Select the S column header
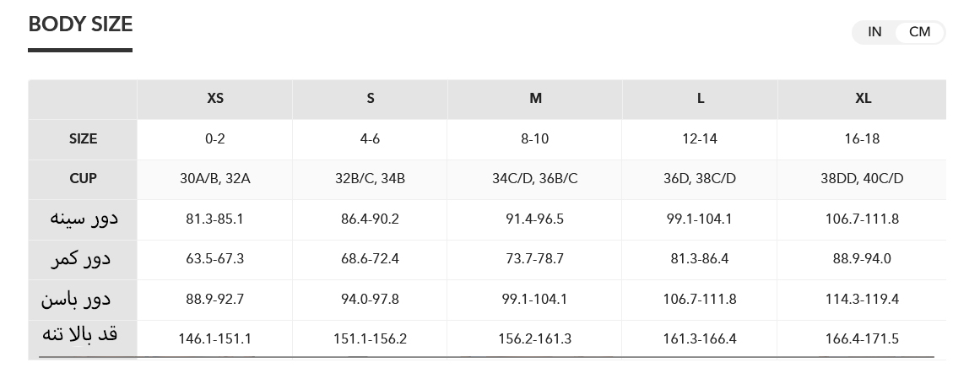The width and height of the screenshot is (980, 368). 370,99
